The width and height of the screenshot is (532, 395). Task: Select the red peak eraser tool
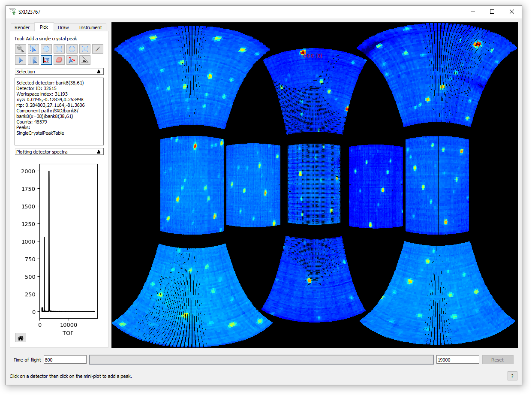pyautogui.click(x=59, y=60)
